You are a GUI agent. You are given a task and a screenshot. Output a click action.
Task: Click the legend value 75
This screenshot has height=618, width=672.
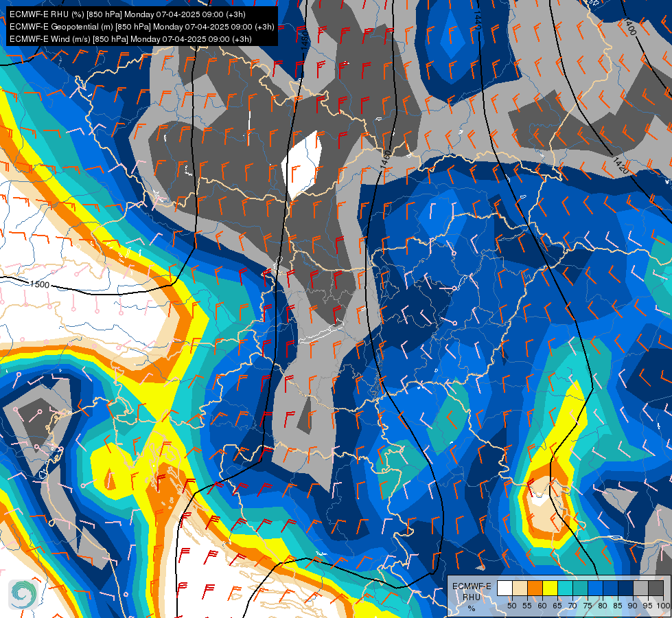pos(588,606)
